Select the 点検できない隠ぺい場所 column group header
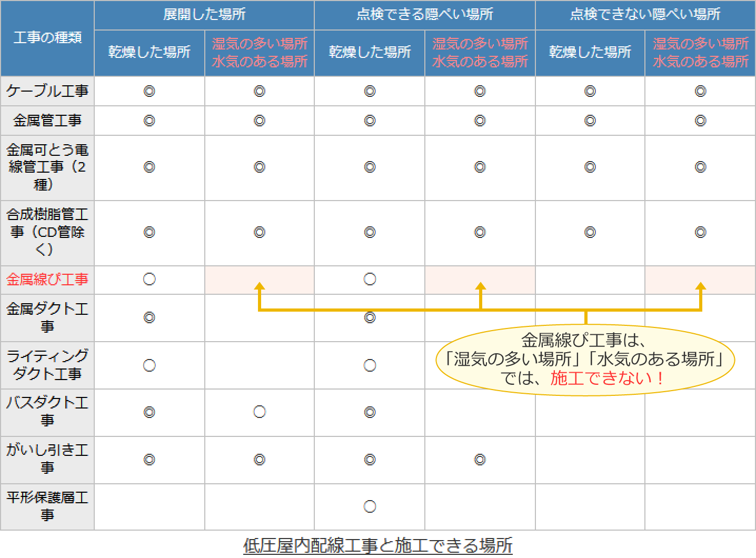The image size is (756, 558). [645, 14]
